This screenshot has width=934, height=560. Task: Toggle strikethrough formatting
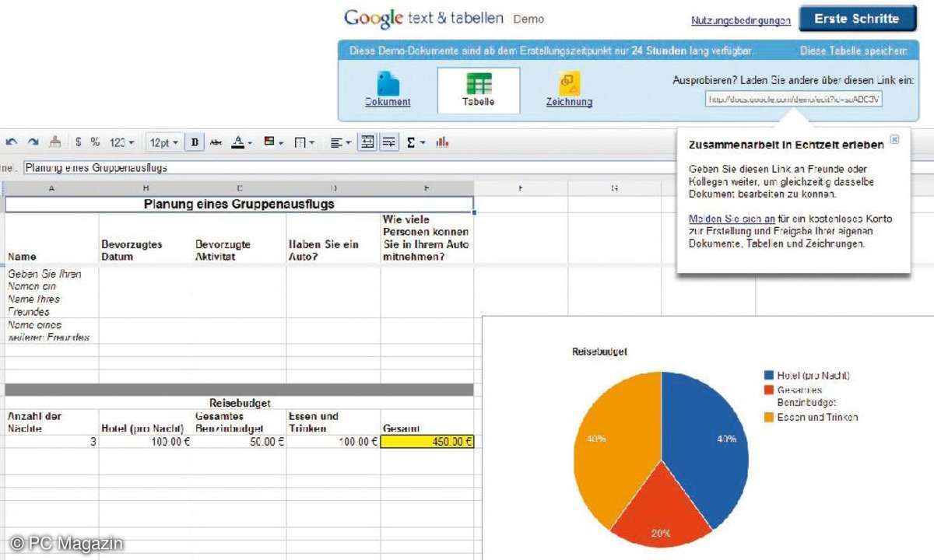(x=216, y=142)
